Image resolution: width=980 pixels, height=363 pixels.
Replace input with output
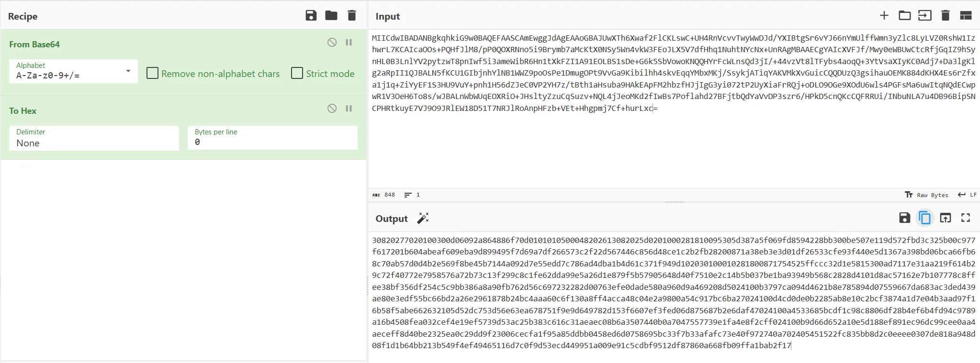946,218
